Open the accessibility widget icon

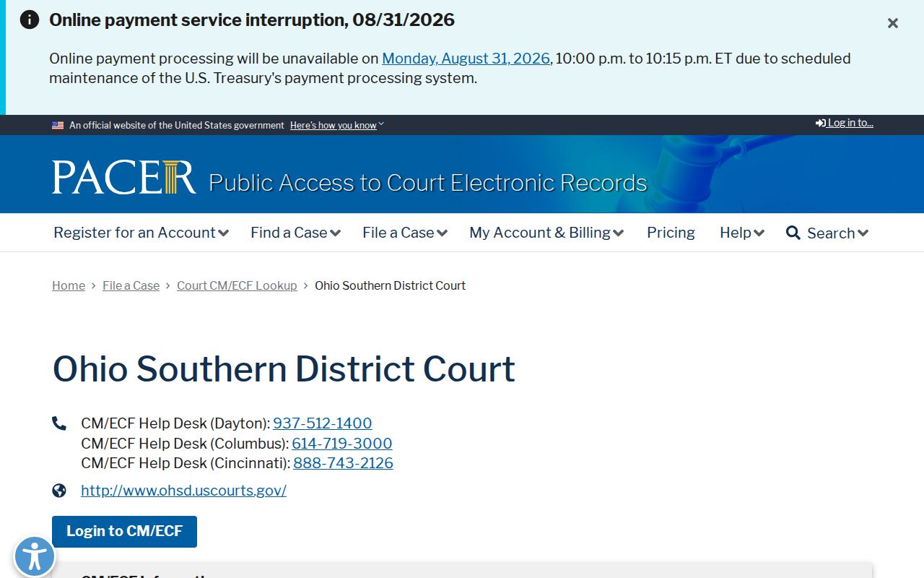coord(35,557)
